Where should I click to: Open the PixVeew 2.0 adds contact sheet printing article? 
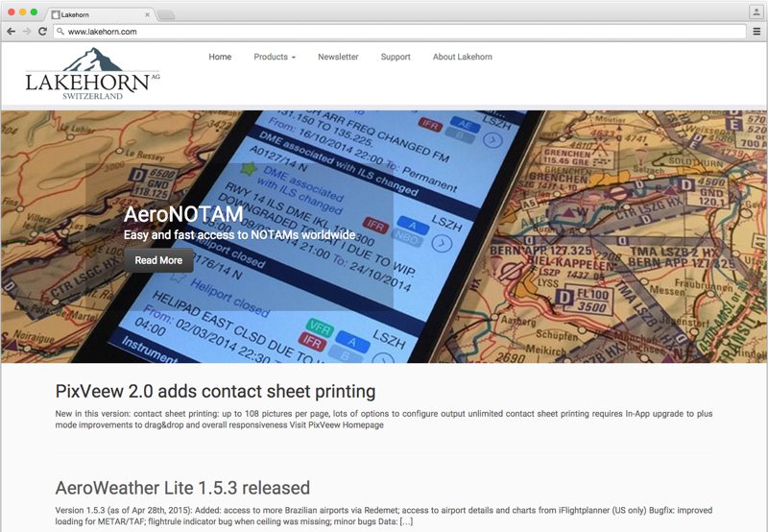(x=215, y=392)
